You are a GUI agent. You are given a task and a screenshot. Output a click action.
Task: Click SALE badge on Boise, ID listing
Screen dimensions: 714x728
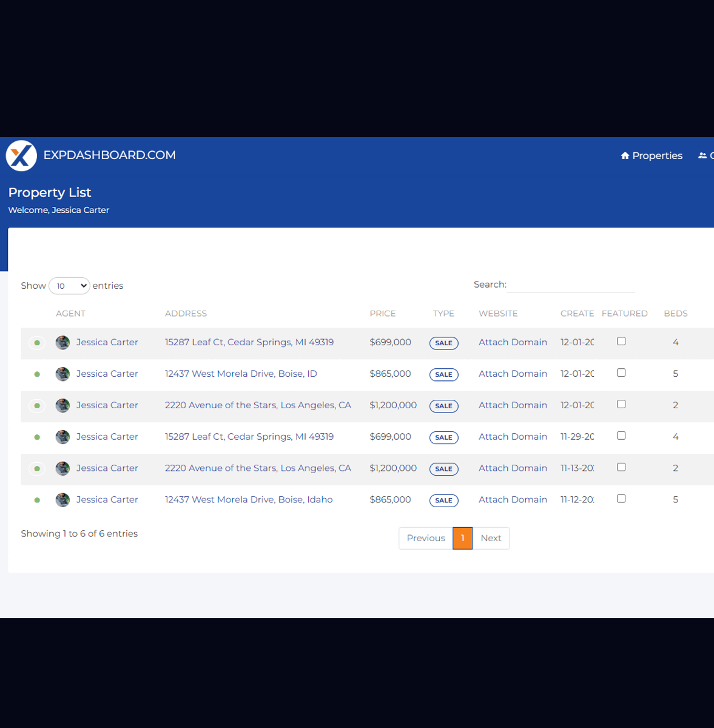(443, 374)
